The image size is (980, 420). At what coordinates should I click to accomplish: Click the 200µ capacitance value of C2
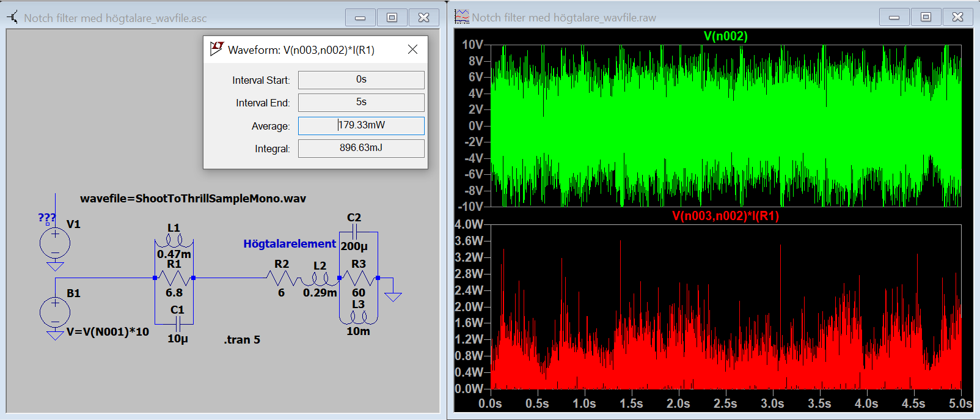click(x=354, y=246)
